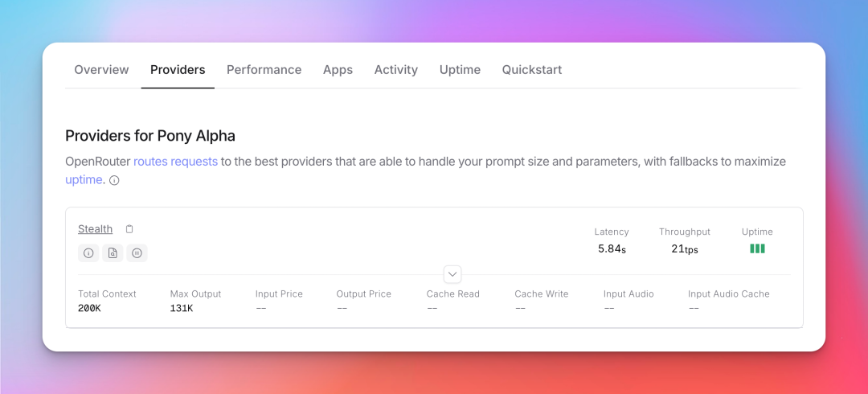The image size is (868, 394).
Task: Click the info icon after the uptime link
Action: (x=114, y=180)
